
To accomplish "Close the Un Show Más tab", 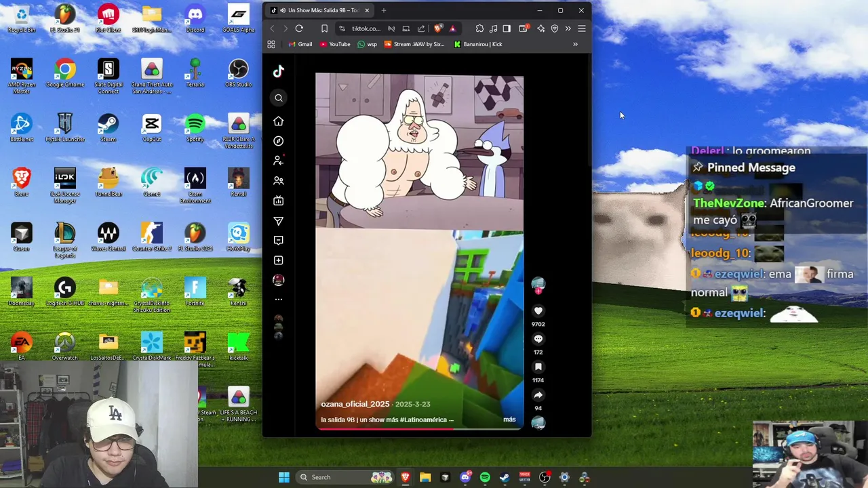I will click(x=367, y=10).
